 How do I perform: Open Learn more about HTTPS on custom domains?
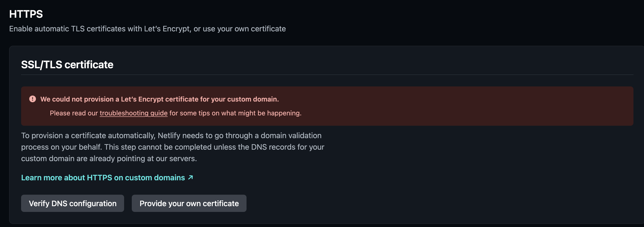107,177
